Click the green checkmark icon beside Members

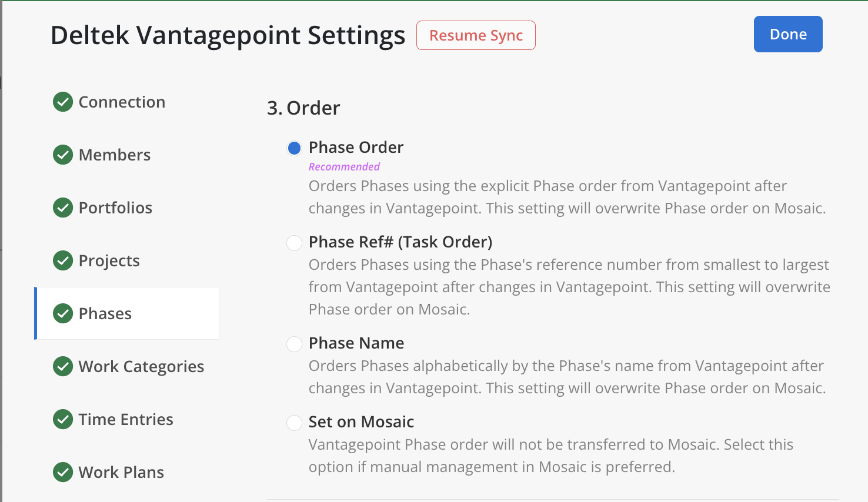[63, 155]
